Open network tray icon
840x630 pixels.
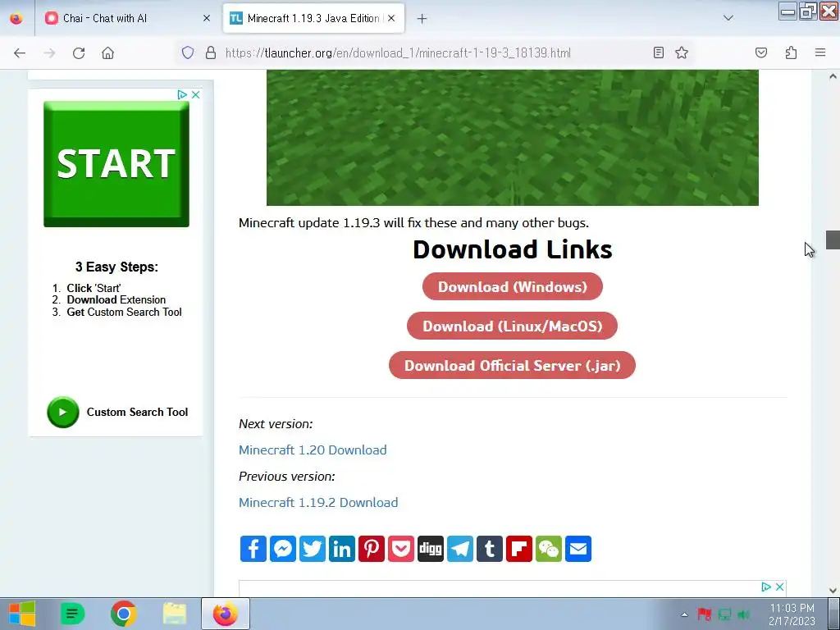(x=724, y=614)
